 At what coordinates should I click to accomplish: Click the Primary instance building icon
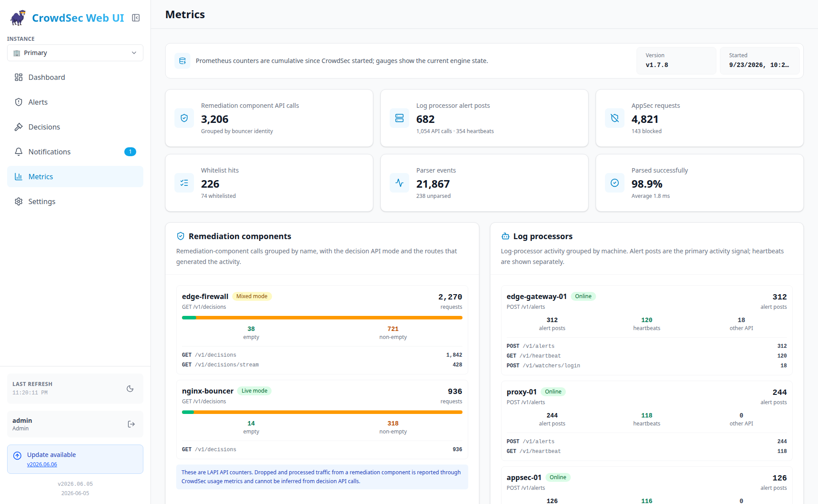[x=17, y=53]
